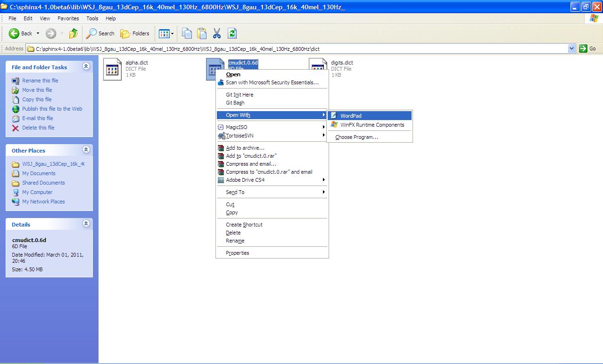Choose Git Bash from context menu
This screenshot has height=364, width=603.
pyautogui.click(x=272, y=103)
